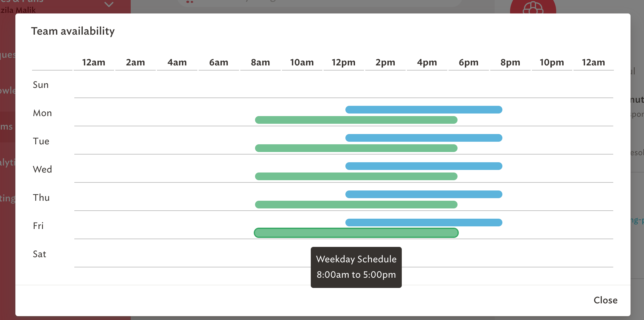Select Thursday blue schedule bar

[424, 194]
